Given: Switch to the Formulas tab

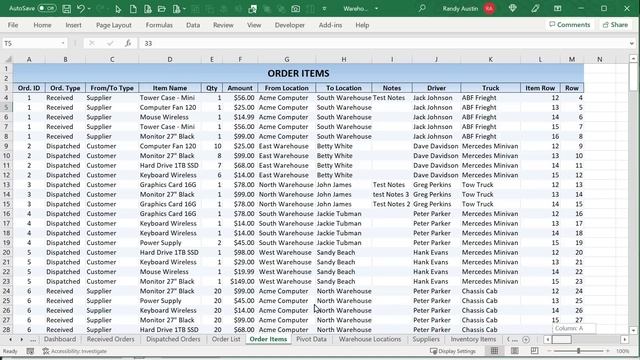Looking at the screenshot, I should (159, 25).
